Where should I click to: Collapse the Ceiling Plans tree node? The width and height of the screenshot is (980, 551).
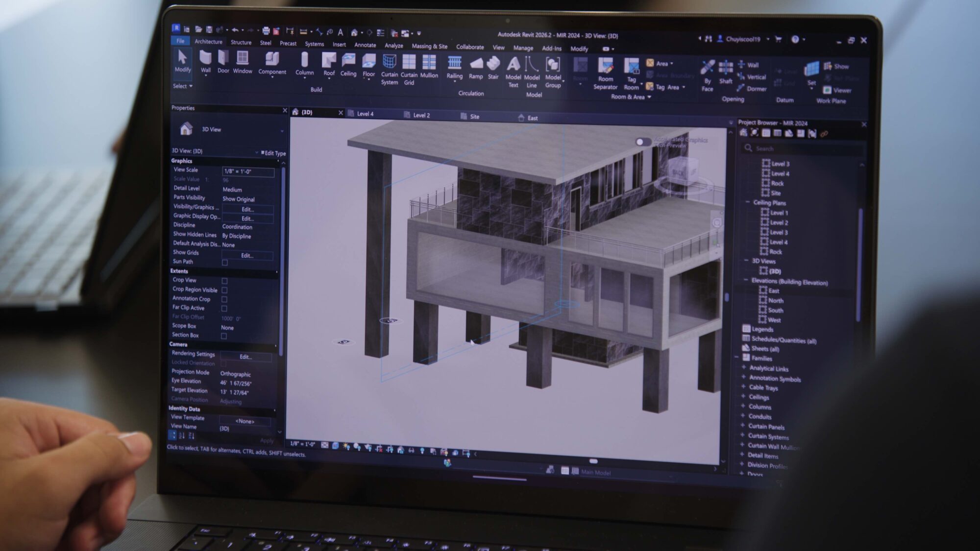(x=747, y=202)
